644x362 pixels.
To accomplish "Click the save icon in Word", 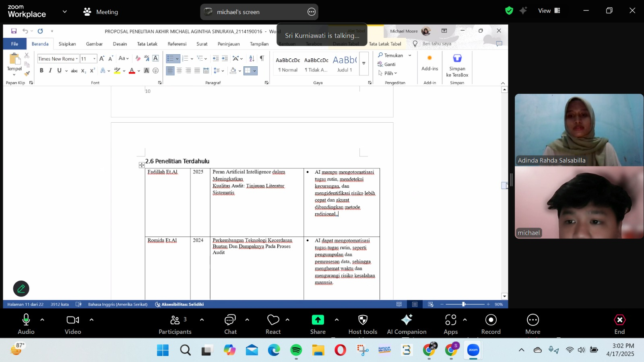I will coord(14,31).
